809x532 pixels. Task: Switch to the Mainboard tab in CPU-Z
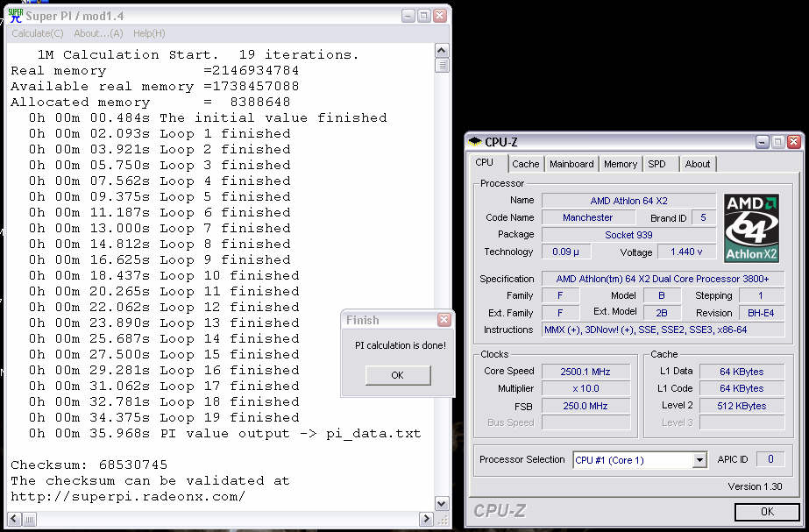(571, 164)
